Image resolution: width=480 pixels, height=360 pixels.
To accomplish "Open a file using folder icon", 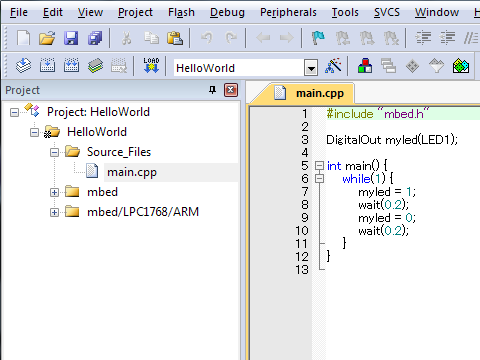I will pyautogui.click(x=47, y=38).
